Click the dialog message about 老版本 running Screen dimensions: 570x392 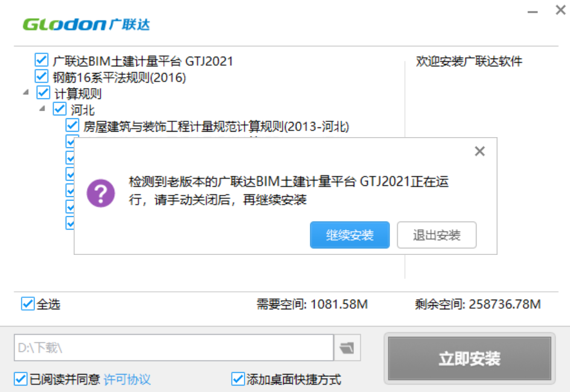(289, 190)
